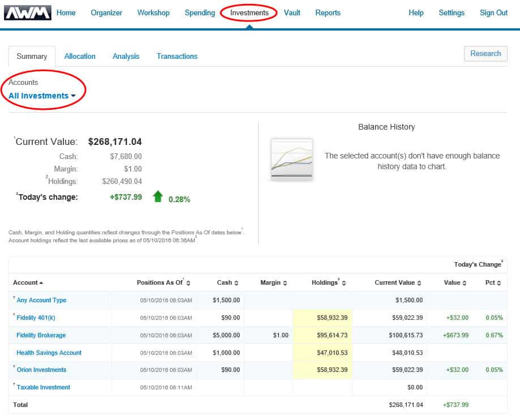The image size is (520, 420).
Task: Click Current Value amount in summary
Action: [115, 142]
